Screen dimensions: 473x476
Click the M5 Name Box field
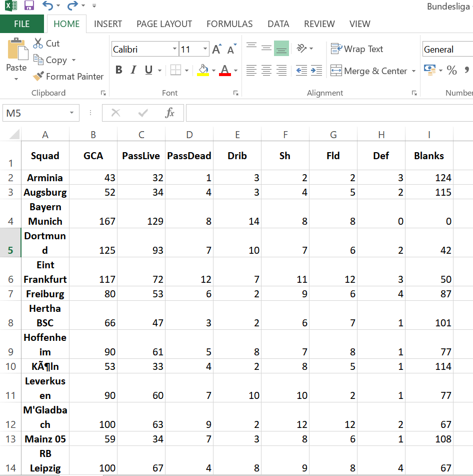click(35, 113)
